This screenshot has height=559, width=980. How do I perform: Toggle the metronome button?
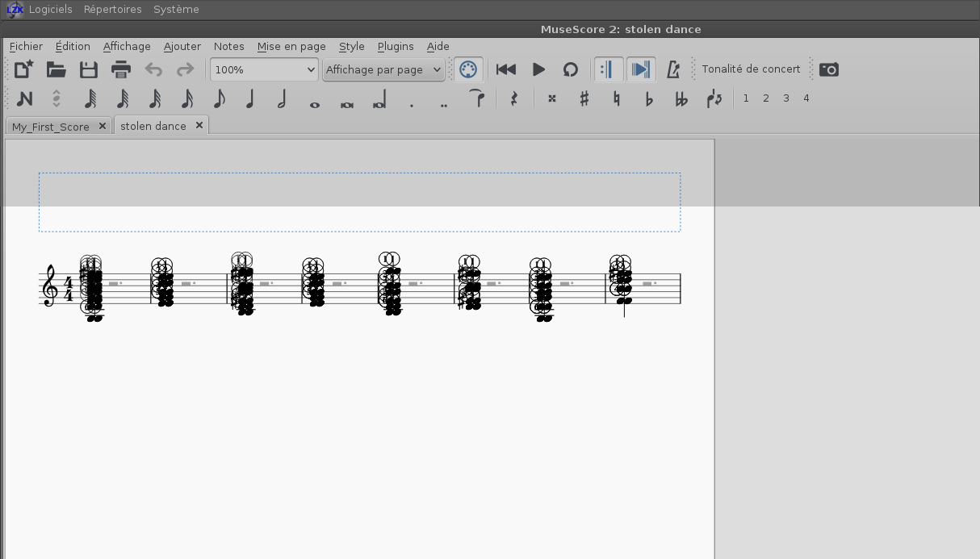[x=673, y=69]
